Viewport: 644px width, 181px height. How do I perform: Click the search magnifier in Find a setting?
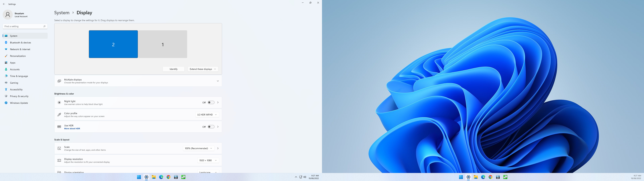click(44, 26)
